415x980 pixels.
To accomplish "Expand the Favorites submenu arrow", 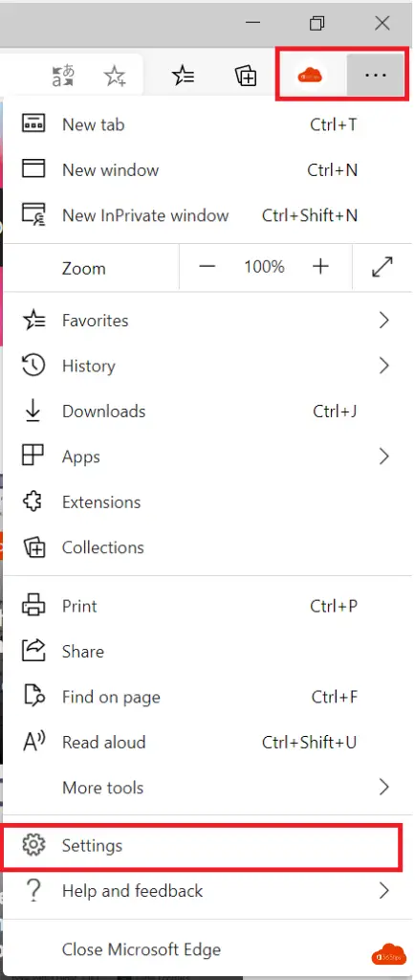I will 383,321.
